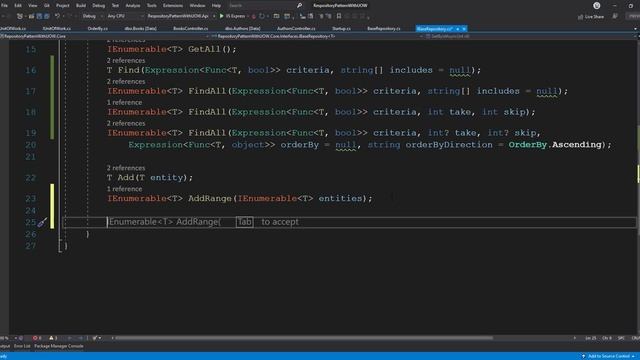
Task: Open the Extensions menu
Action: point(173,6)
